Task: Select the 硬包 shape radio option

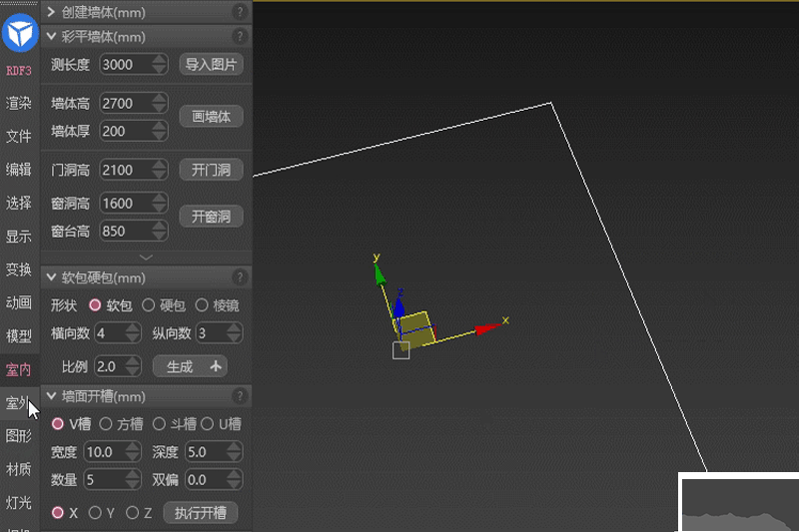Action: (148, 305)
